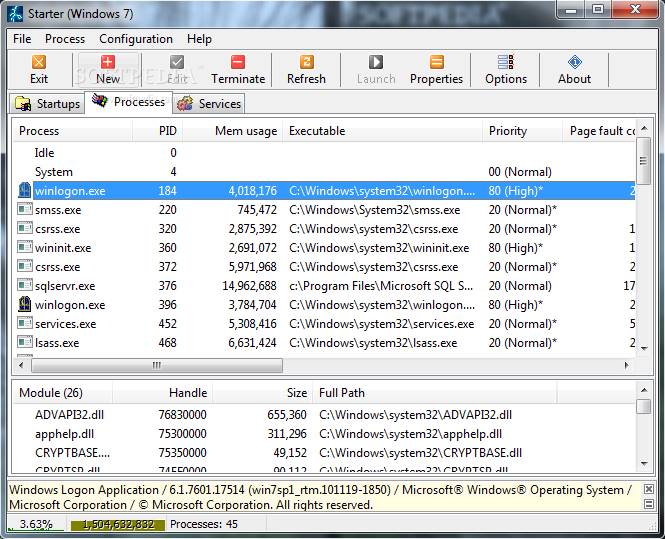Image resolution: width=665 pixels, height=539 pixels.
Task: Sort by the PID column header
Action: [157, 131]
